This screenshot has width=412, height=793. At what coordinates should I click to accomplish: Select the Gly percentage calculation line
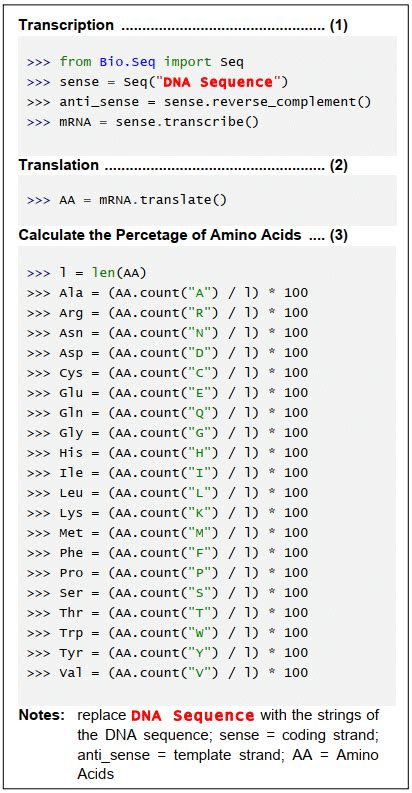pyautogui.click(x=167, y=433)
